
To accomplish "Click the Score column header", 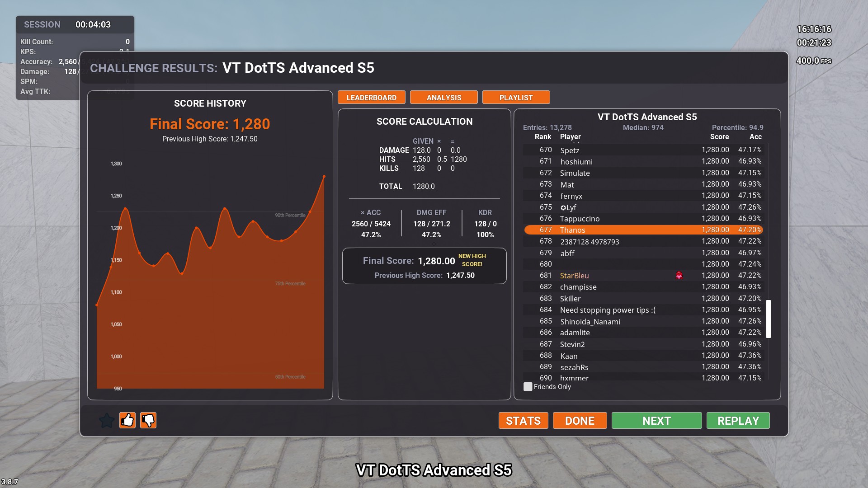I will pos(719,137).
